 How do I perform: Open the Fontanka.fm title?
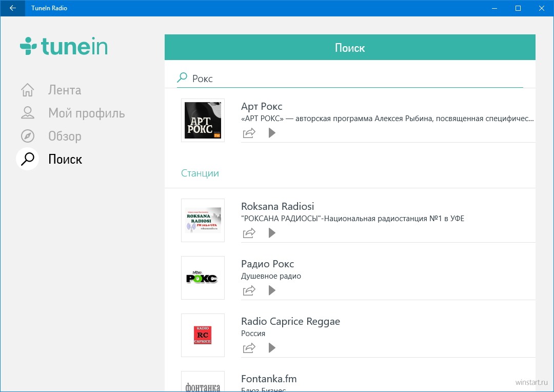[269, 379]
